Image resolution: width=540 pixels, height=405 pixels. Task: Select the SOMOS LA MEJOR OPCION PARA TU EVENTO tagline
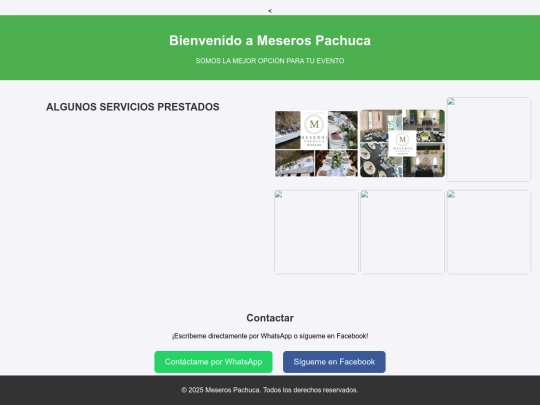[270, 61]
